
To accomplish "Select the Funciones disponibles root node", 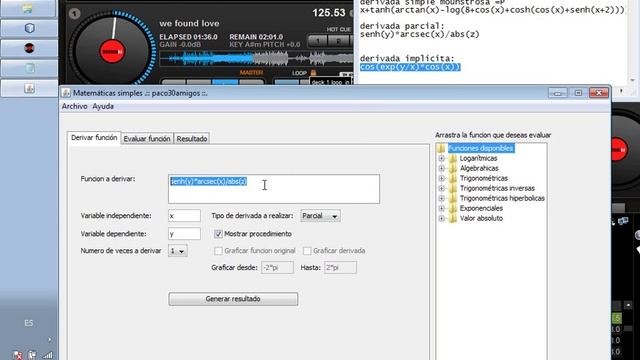I will (481, 148).
